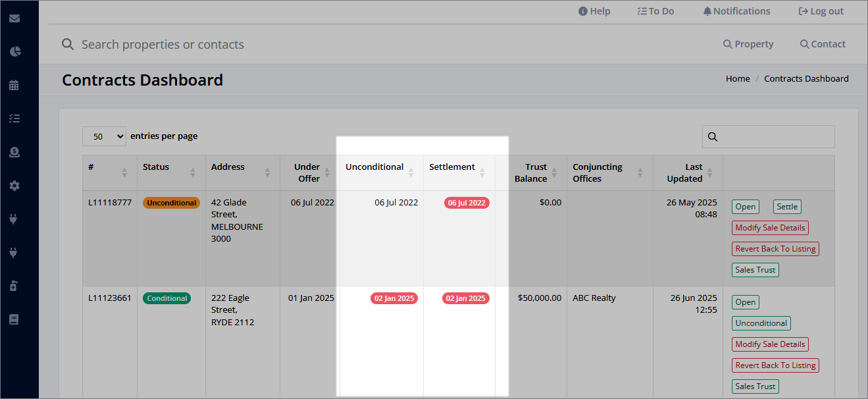Open the Help link

coord(594,11)
